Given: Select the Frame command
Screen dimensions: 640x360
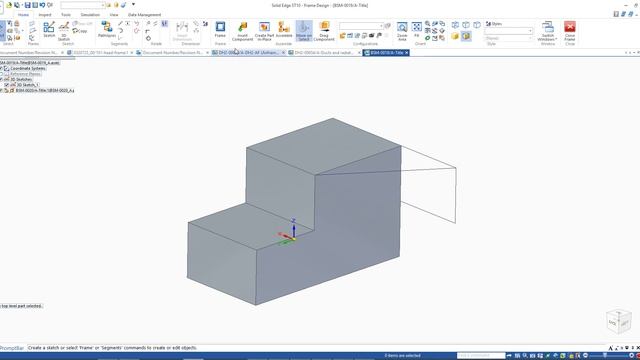Looking at the screenshot, I should [x=220, y=29].
